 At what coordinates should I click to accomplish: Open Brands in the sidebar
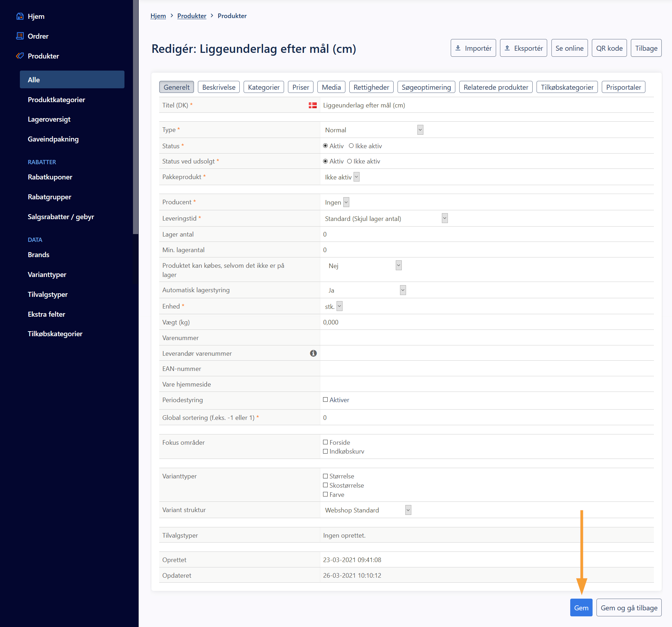point(38,255)
